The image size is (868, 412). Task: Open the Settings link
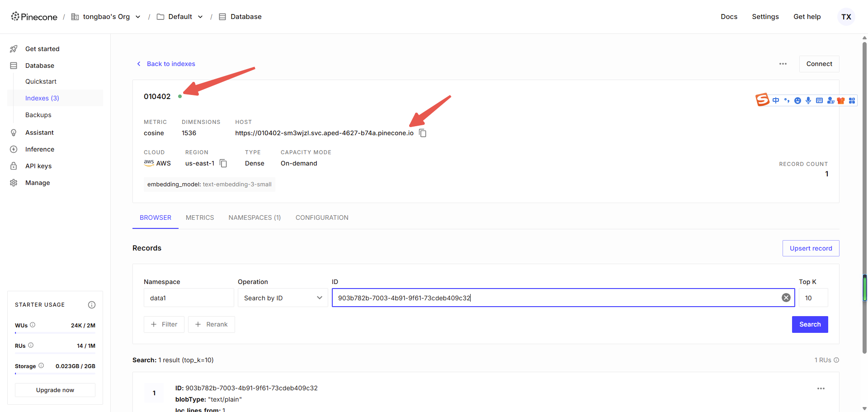tap(765, 17)
